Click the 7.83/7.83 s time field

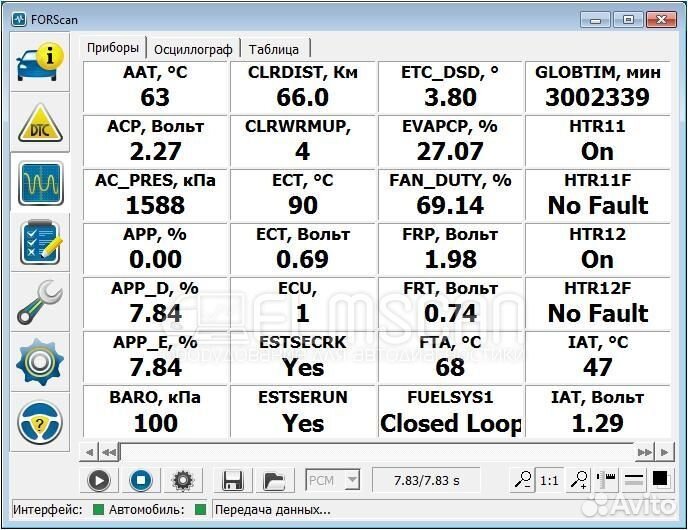click(x=426, y=480)
